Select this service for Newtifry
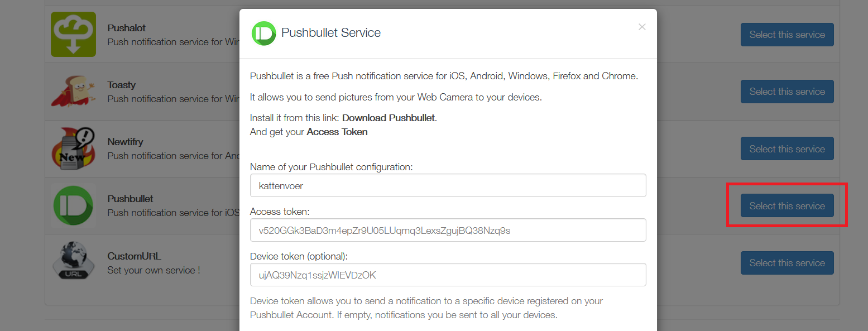 (787, 148)
